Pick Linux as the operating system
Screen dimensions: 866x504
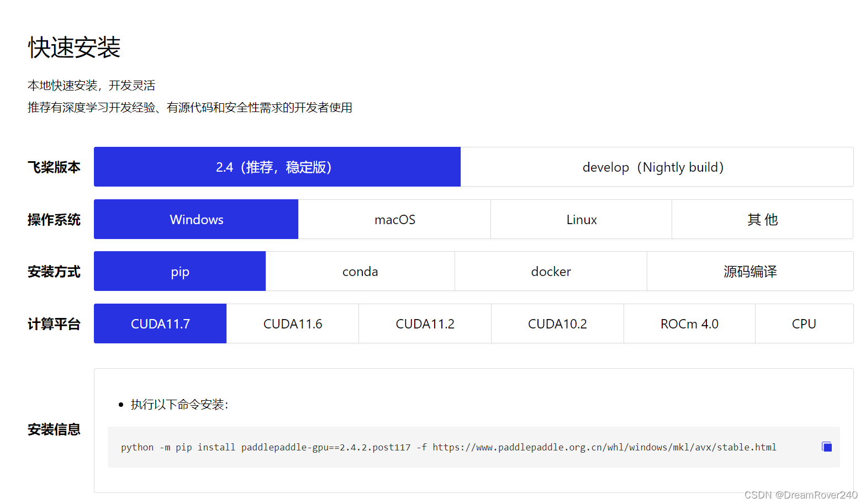click(581, 219)
